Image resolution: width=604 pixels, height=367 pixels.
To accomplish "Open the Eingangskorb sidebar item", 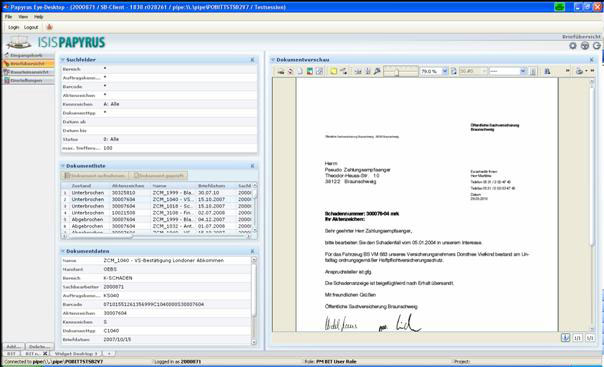I will [28, 55].
